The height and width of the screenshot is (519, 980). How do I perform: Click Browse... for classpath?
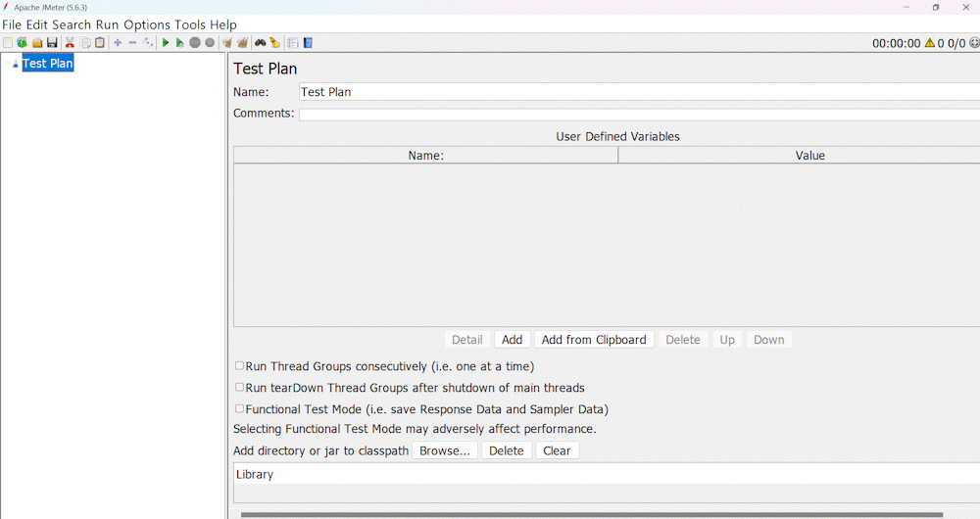444,450
